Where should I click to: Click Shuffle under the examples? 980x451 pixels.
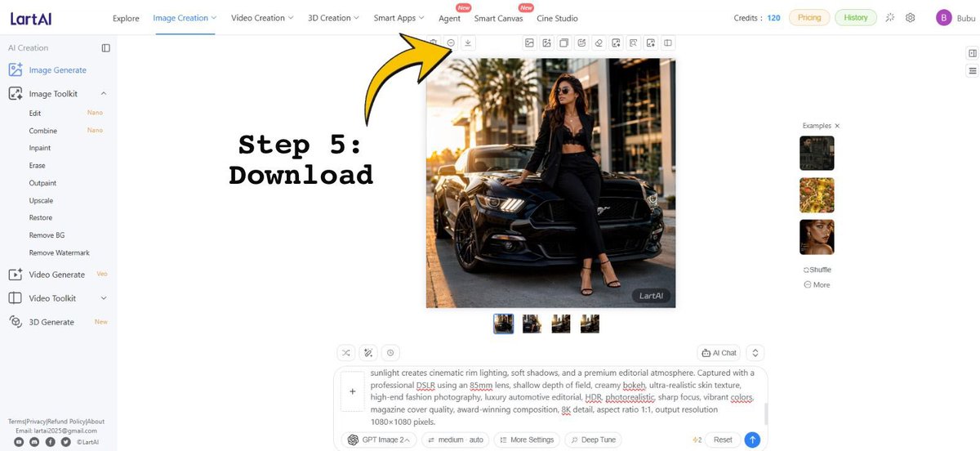(x=817, y=270)
